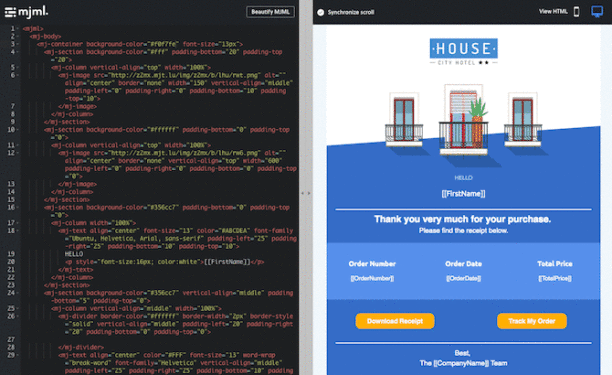This screenshot has width=612, height=375.
Task: Collapse the code fold at line 4
Action: point(18,52)
